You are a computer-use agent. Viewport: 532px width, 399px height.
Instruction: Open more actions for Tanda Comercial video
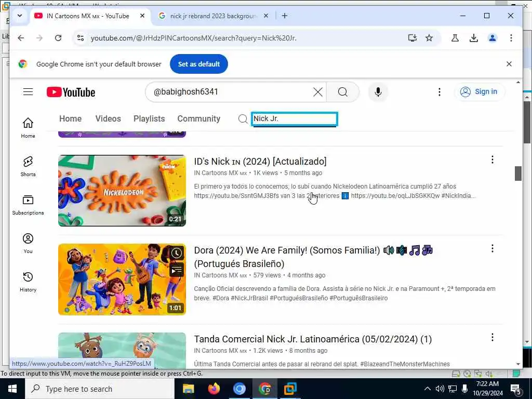(x=492, y=338)
